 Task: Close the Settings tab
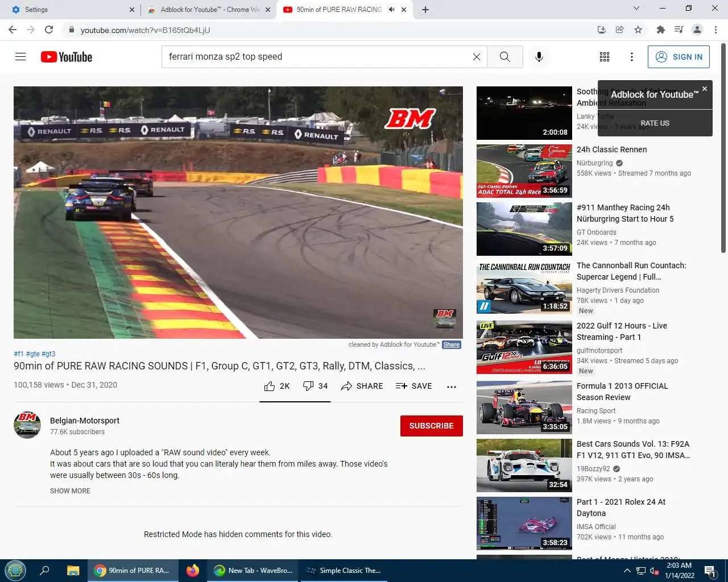(x=132, y=10)
